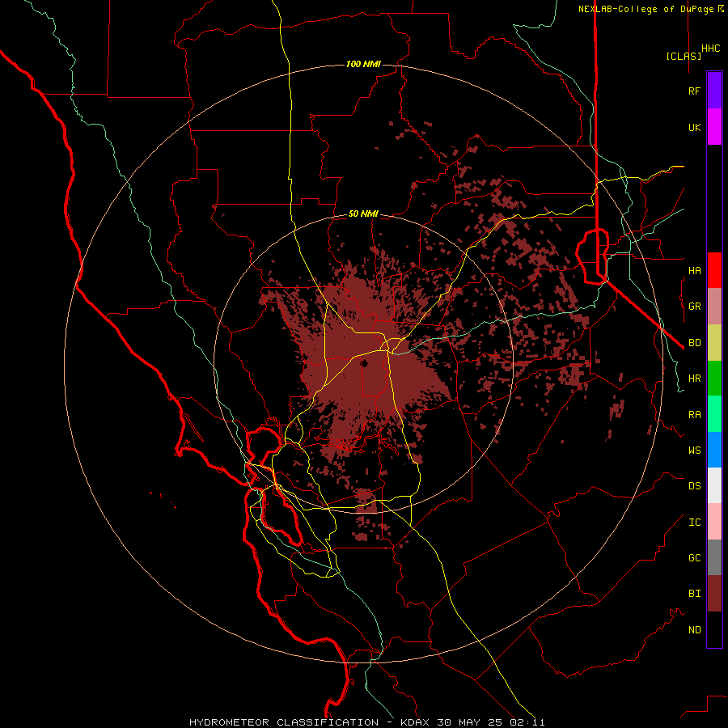Click the DS legend label
The width and height of the screenshot is (728, 728).
694,486
